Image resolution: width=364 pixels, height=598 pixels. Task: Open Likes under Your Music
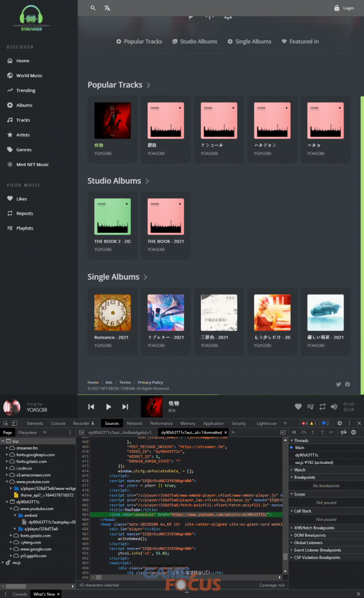click(x=17, y=199)
